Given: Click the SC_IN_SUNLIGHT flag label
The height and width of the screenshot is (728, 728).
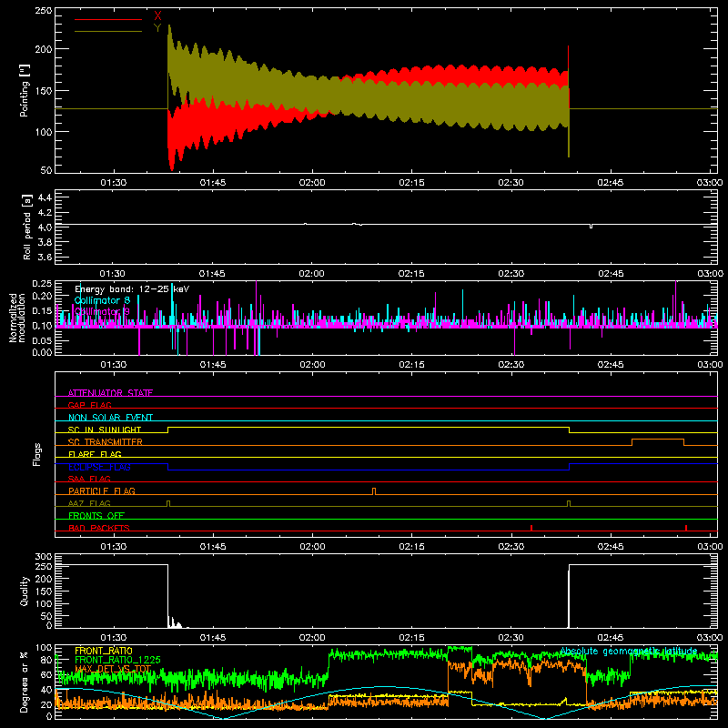Looking at the screenshot, I should point(105,430).
